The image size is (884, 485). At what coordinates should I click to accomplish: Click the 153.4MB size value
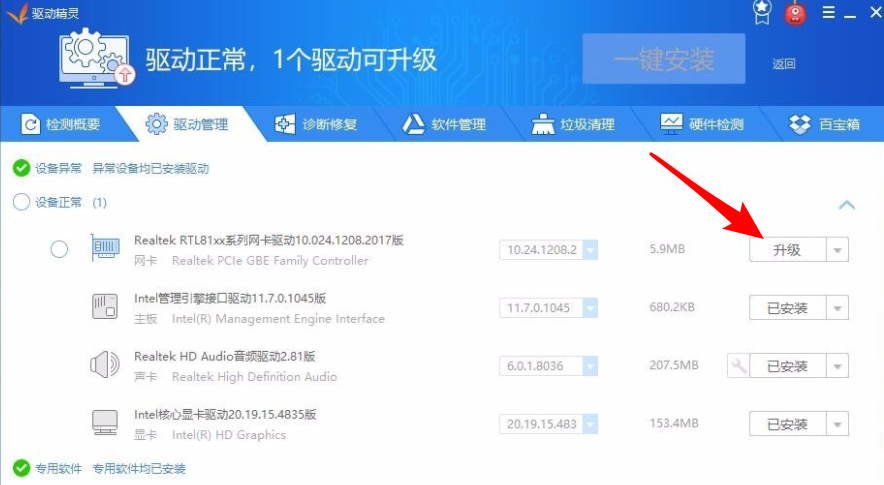(x=674, y=423)
